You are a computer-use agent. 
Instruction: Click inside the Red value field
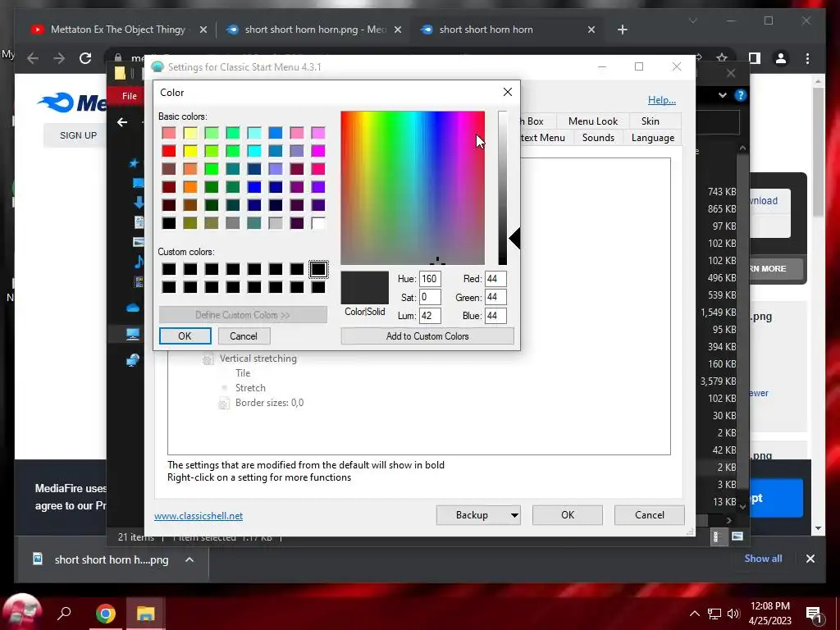[495, 279]
